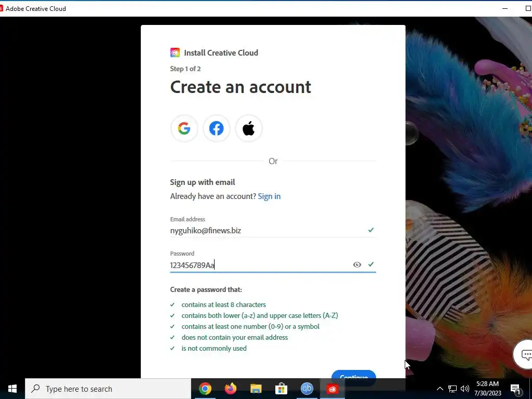This screenshot has height=399, width=532.
Task: Open the notification center icon
Action: tap(515, 389)
